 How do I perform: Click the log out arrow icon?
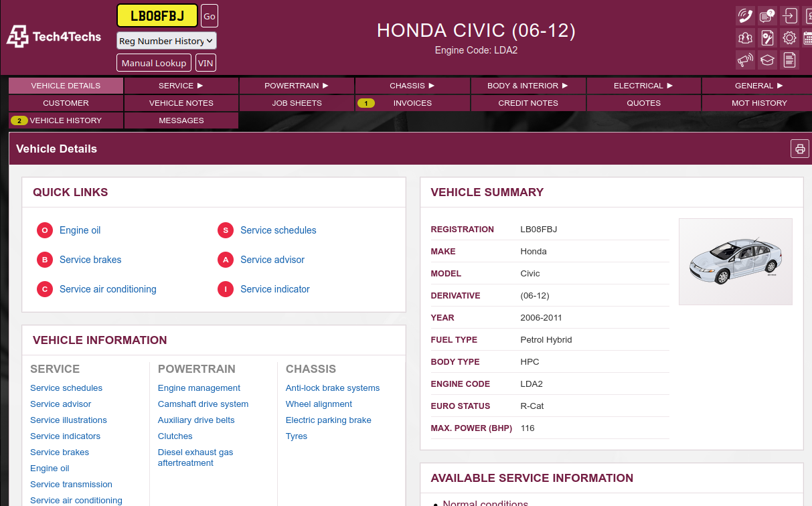pos(790,15)
